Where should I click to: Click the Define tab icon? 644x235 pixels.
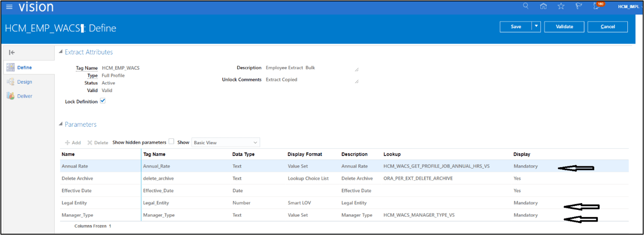(x=10, y=67)
